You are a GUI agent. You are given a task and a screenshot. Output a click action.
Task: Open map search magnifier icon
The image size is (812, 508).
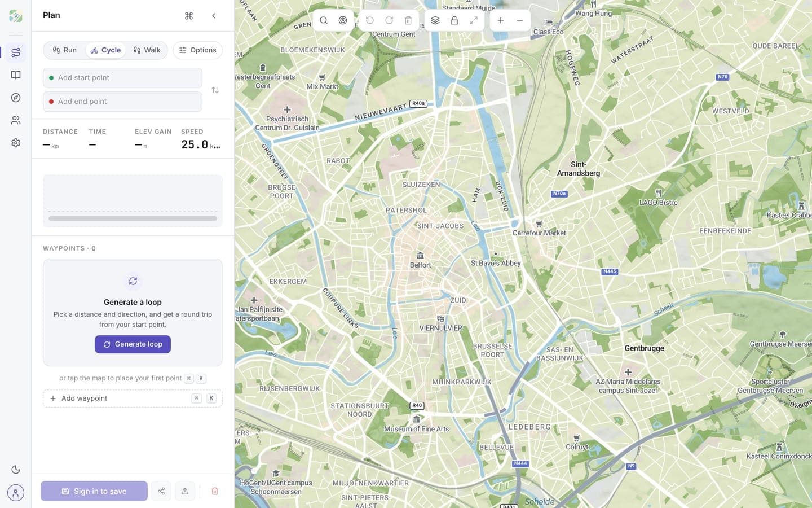[324, 20]
